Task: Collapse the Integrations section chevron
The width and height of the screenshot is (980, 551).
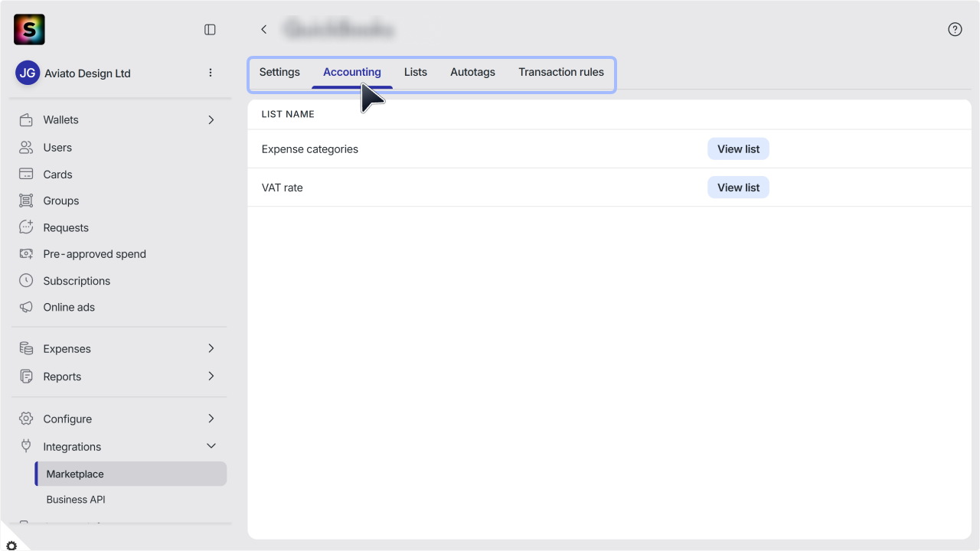Action: (x=211, y=446)
